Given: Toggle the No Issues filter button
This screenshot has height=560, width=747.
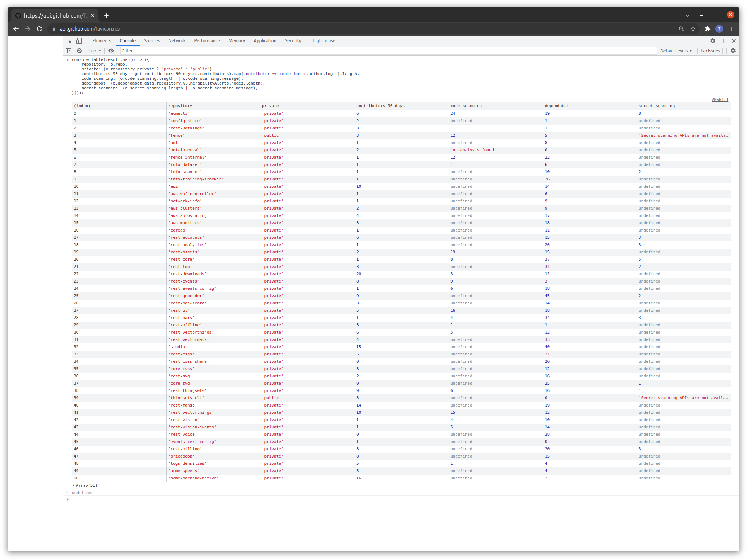Looking at the screenshot, I should [710, 51].
